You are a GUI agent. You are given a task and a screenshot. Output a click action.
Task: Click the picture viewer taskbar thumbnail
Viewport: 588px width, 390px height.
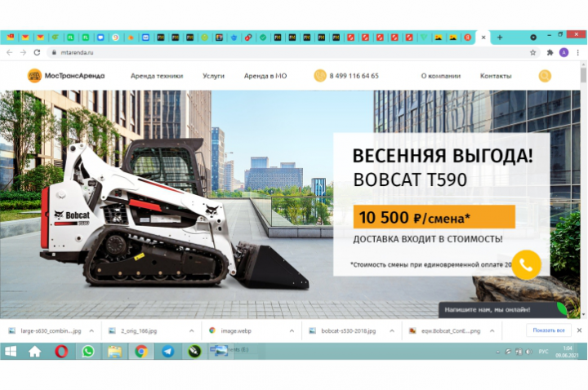point(219,351)
